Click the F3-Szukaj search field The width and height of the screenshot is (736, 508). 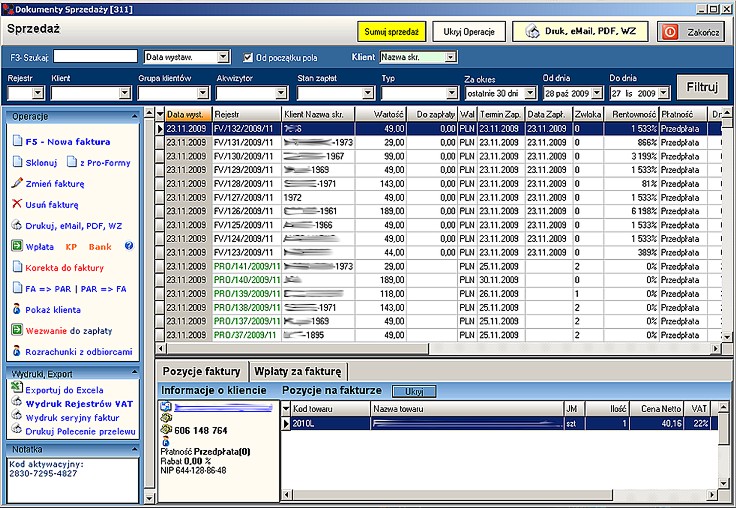pyautogui.click(x=95, y=57)
